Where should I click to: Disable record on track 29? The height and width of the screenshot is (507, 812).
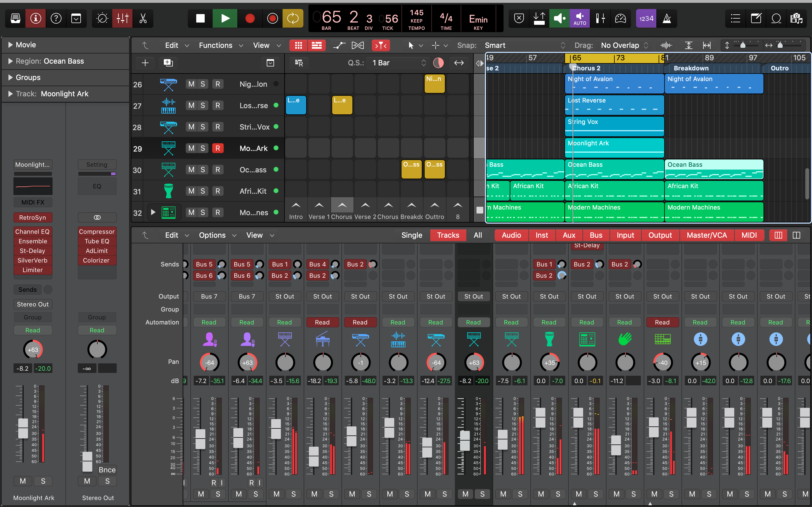(217, 148)
